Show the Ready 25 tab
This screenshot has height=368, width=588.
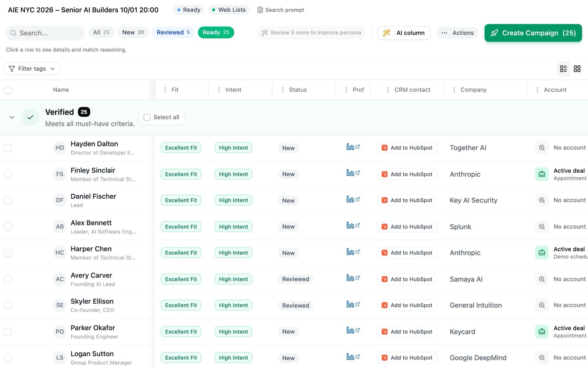click(x=216, y=32)
